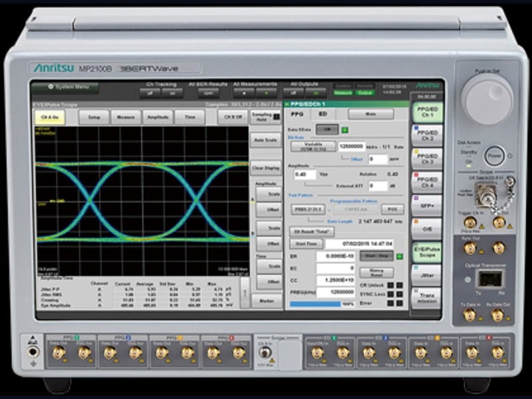Toggle the Sampling Hold button
Screen dimensions: 532x399
point(266,117)
